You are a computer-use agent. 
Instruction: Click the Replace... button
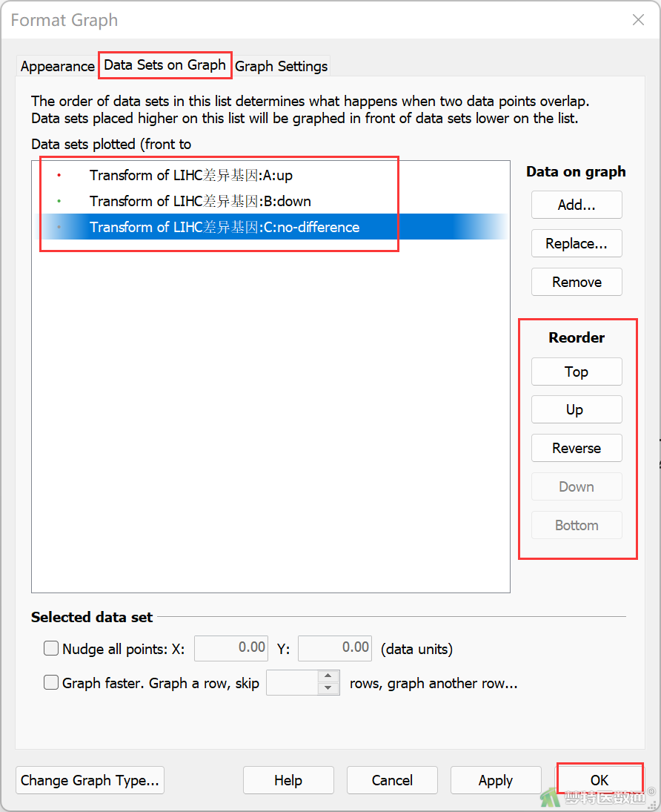pos(577,243)
